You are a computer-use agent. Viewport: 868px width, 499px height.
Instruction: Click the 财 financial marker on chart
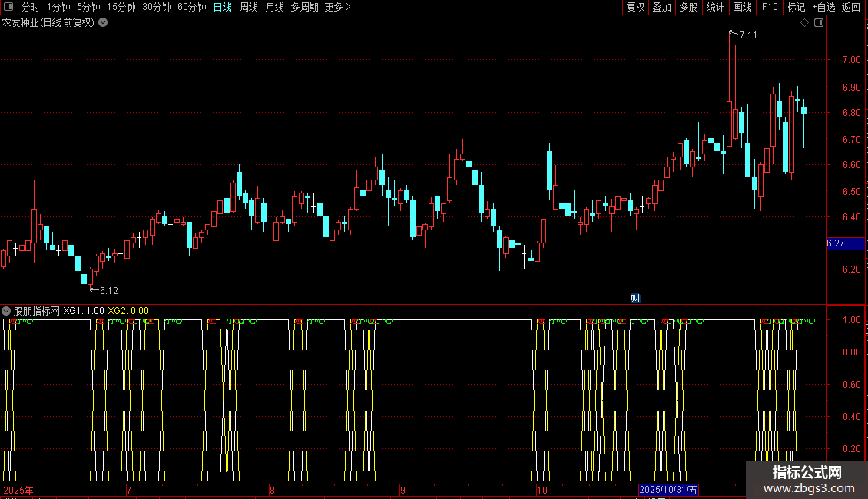coord(635,299)
